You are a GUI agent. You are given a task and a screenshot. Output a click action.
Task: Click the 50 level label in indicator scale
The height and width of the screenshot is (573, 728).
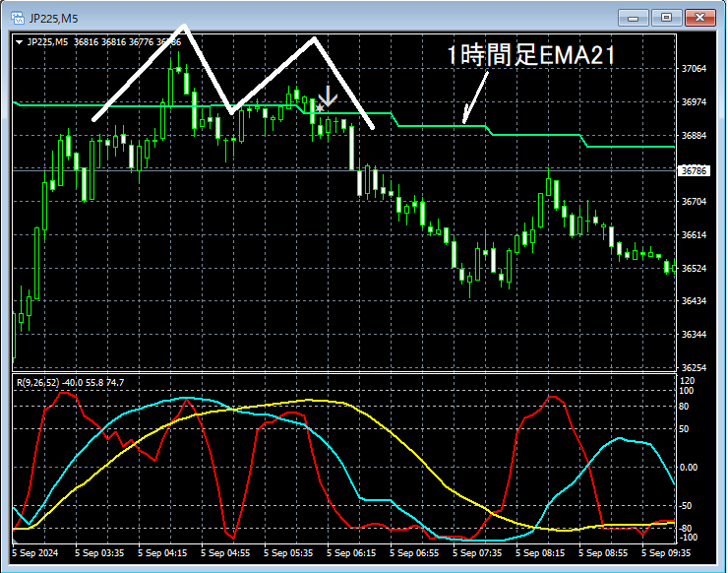[684, 429]
